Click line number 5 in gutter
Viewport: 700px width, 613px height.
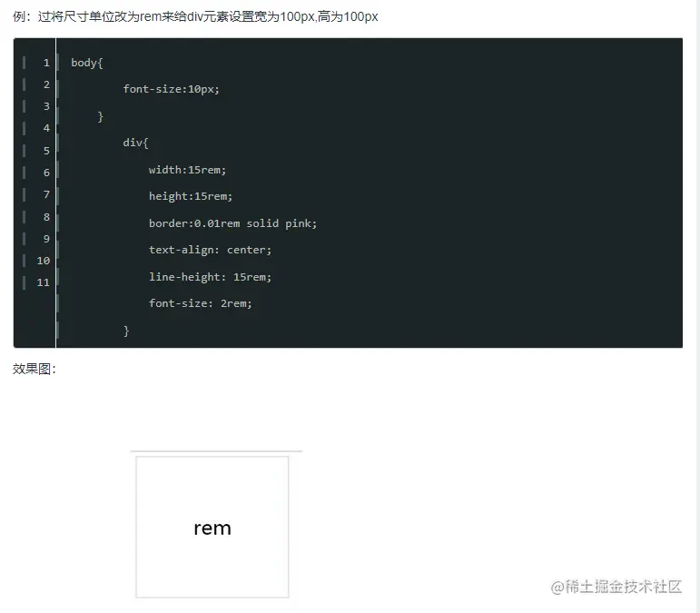[46, 151]
